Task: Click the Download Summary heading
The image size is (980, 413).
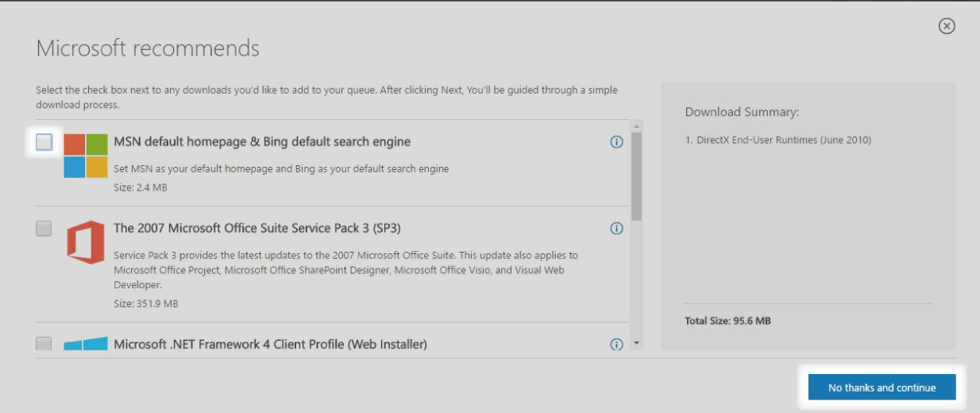Action: (x=742, y=112)
